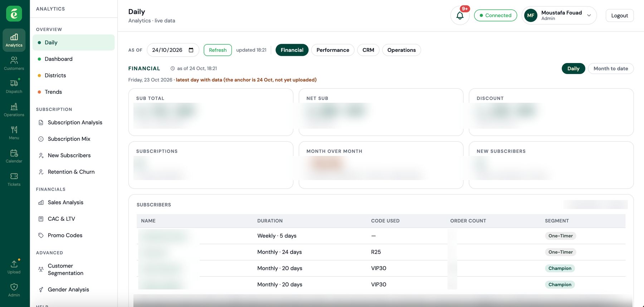
Task: Click the Refresh button
Action: click(218, 50)
